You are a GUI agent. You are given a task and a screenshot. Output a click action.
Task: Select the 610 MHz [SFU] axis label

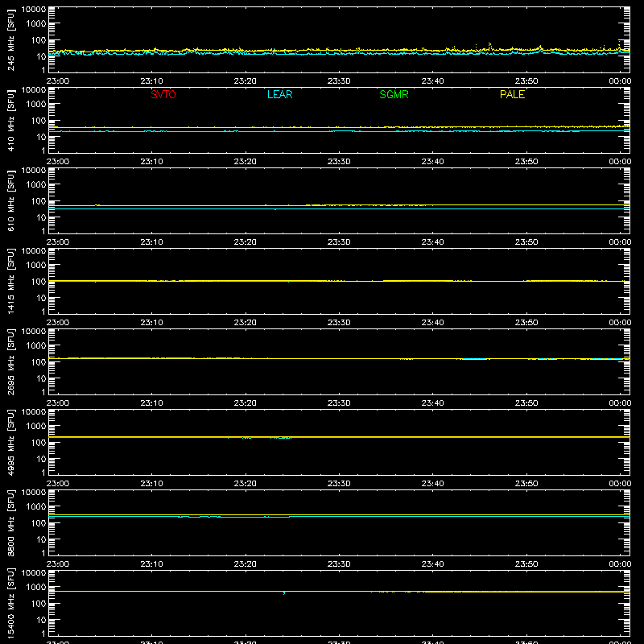pos(10,200)
